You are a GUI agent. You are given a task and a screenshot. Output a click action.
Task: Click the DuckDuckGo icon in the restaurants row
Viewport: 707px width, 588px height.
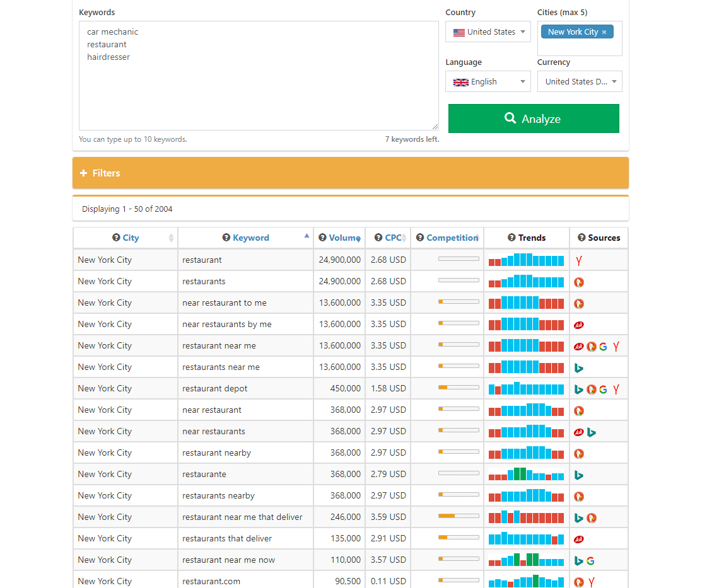coord(579,282)
